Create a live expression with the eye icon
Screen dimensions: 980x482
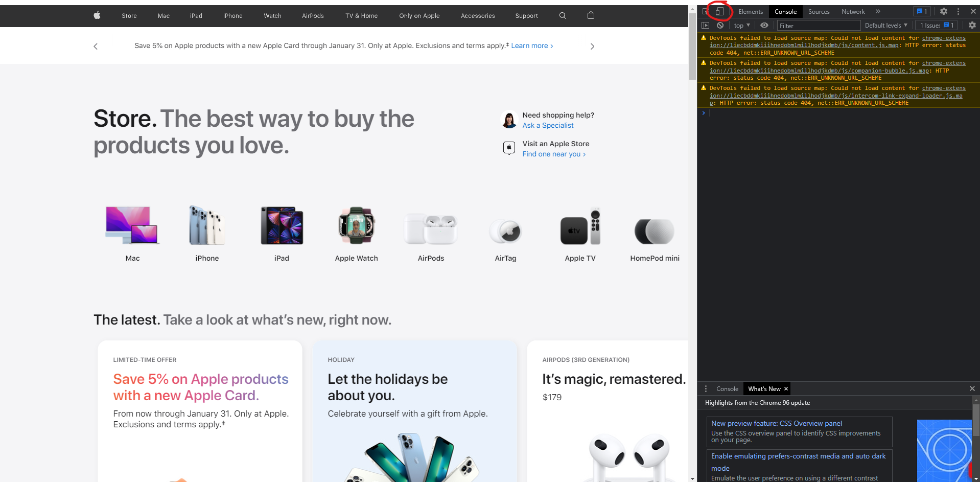(764, 25)
